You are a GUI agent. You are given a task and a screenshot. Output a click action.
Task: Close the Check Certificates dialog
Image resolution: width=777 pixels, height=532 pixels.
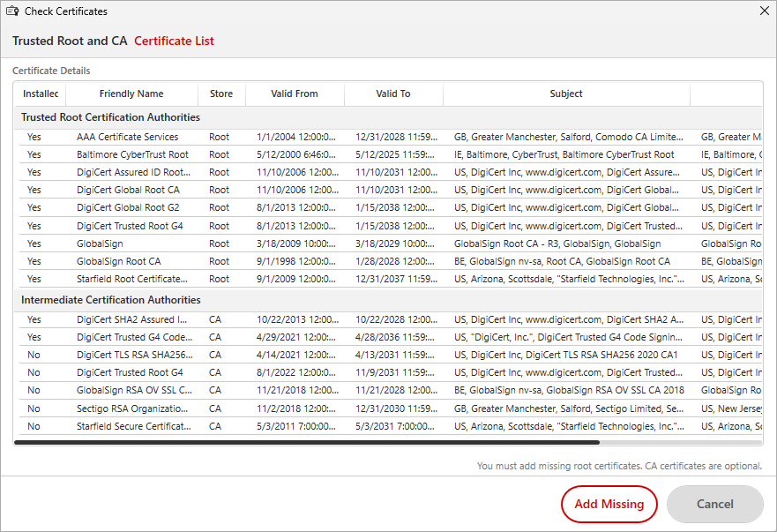pos(765,11)
